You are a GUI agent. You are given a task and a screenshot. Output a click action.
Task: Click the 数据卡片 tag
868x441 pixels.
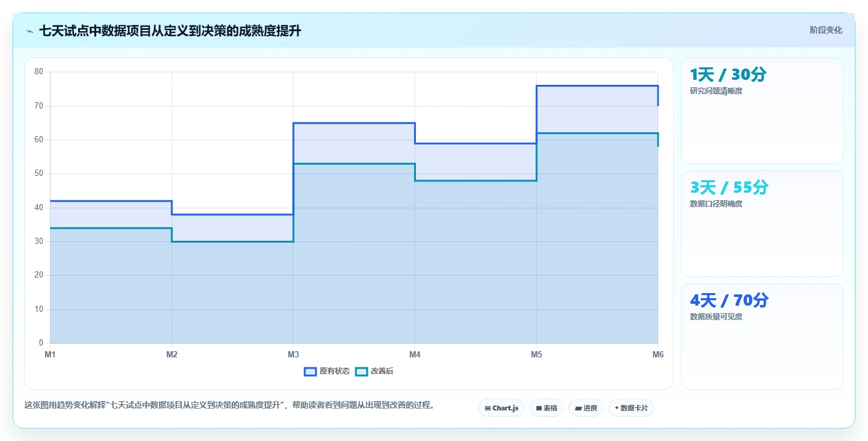[631, 408]
